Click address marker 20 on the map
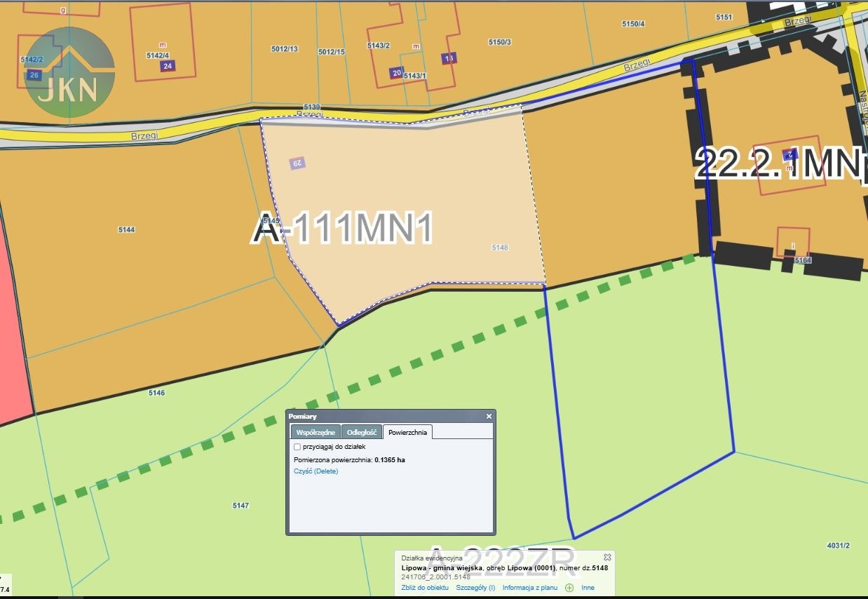The image size is (868, 599). point(397,73)
